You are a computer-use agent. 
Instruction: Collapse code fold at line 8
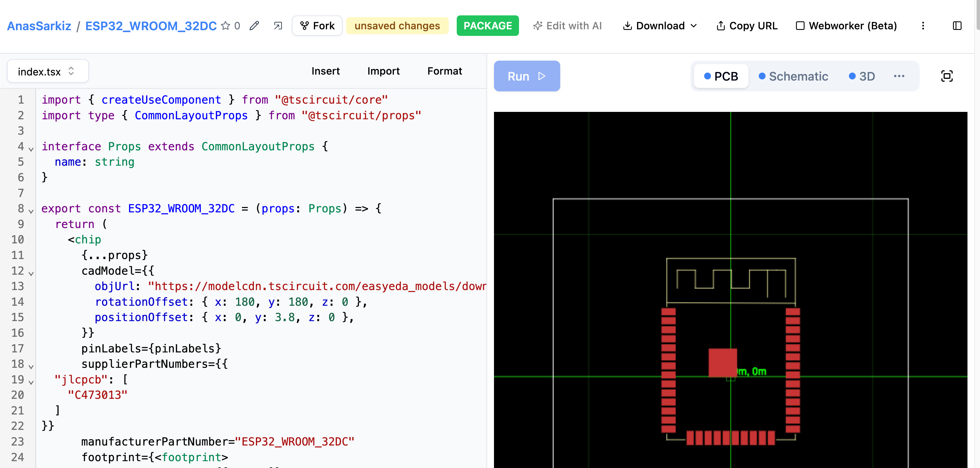[31, 211]
